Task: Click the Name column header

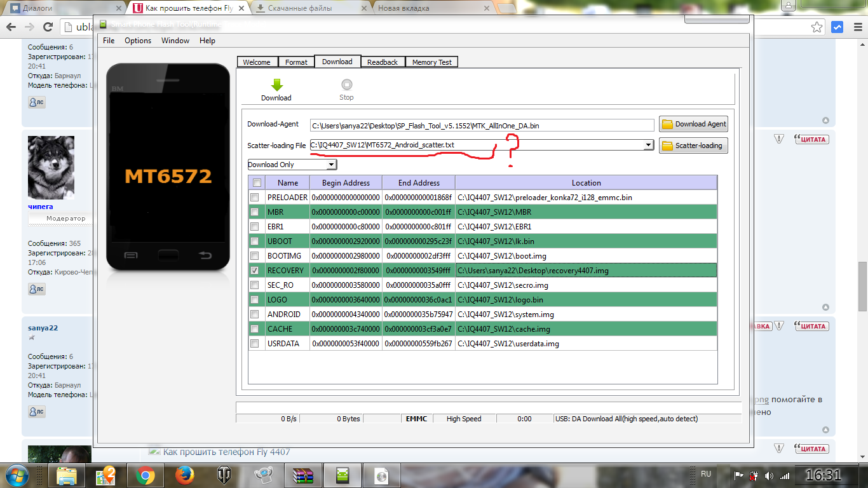Action: tap(287, 182)
